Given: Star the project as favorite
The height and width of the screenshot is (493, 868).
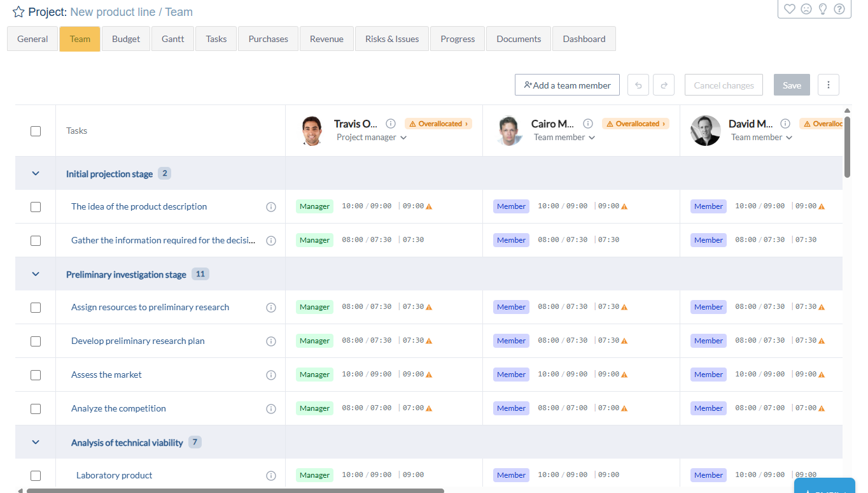Looking at the screenshot, I should point(18,12).
